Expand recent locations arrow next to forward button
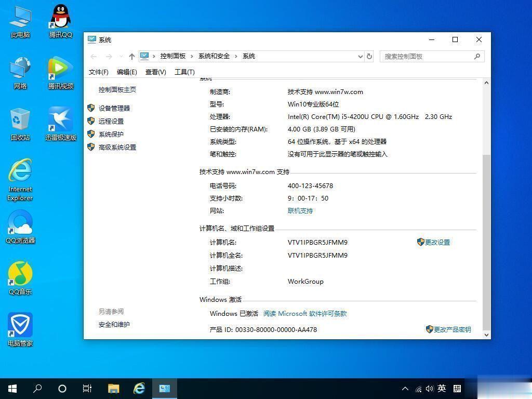Image resolution: width=532 pixels, height=399 pixels. 121,56
